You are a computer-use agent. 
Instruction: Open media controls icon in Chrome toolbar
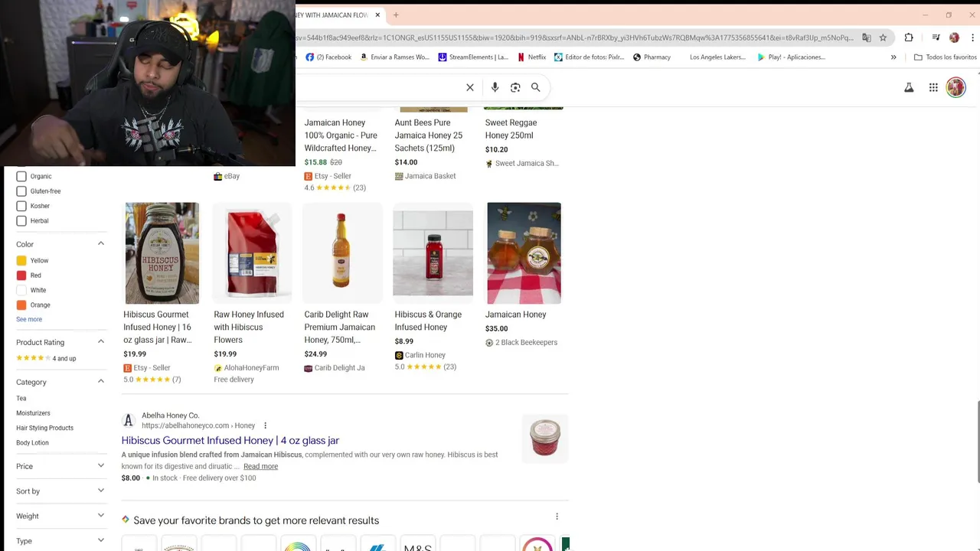[x=936, y=37]
